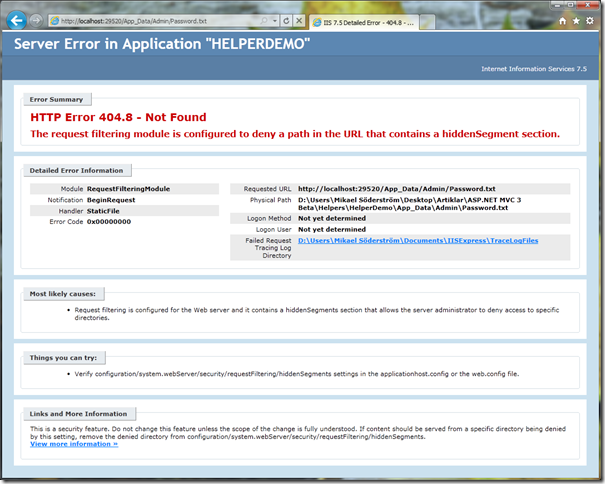Click the StaticFile handler value
The width and height of the screenshot is (605, 484).
(x=103, y=211)
